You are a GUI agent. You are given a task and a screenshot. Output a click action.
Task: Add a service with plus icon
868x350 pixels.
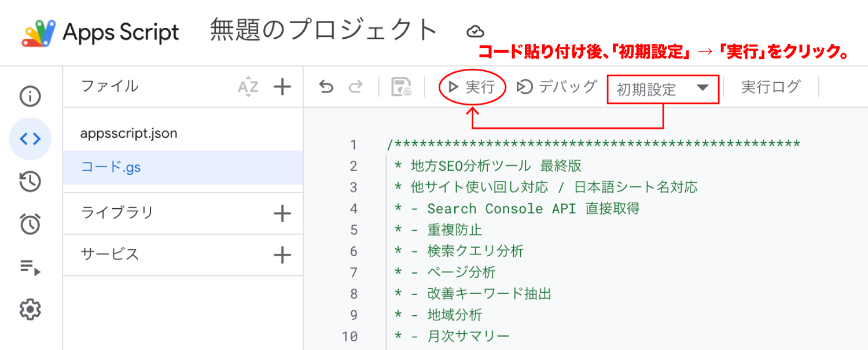[282, 255]
